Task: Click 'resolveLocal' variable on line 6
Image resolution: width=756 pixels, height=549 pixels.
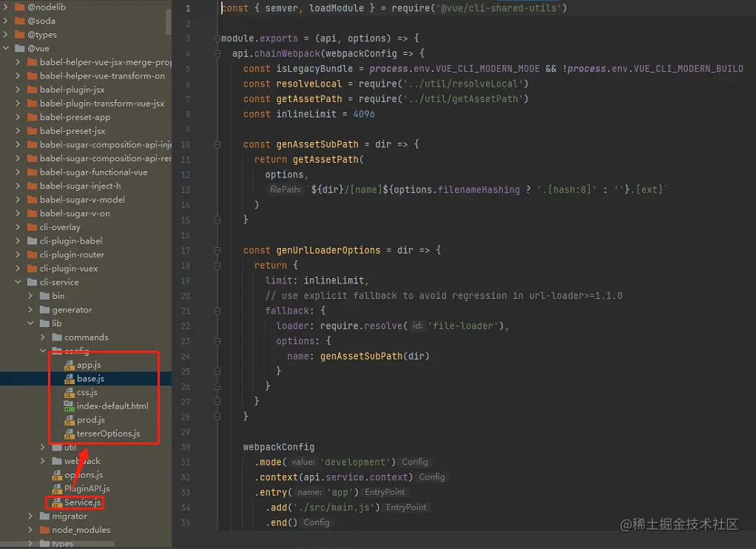Action: (309, 84)
